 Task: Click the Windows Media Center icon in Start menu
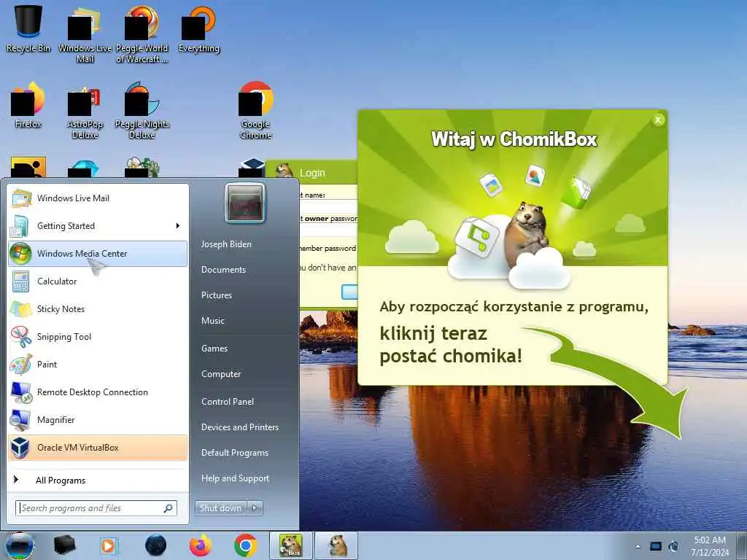coord(20,253)
